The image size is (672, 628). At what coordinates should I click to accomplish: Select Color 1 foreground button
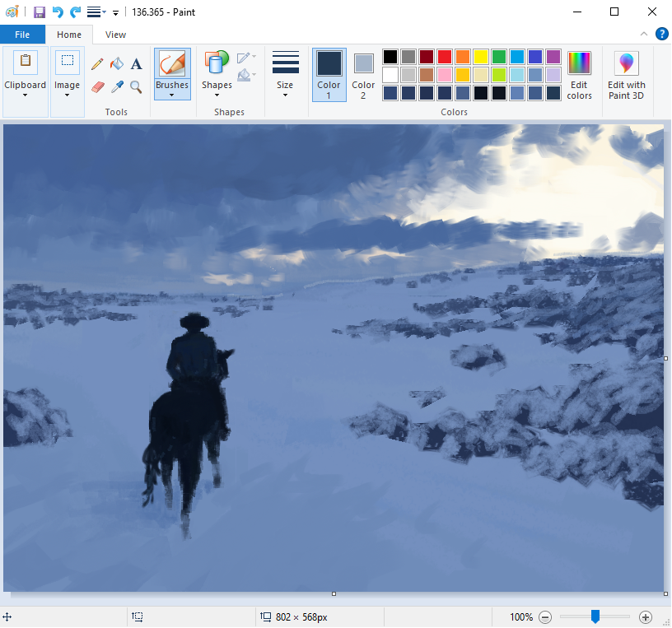329,75
